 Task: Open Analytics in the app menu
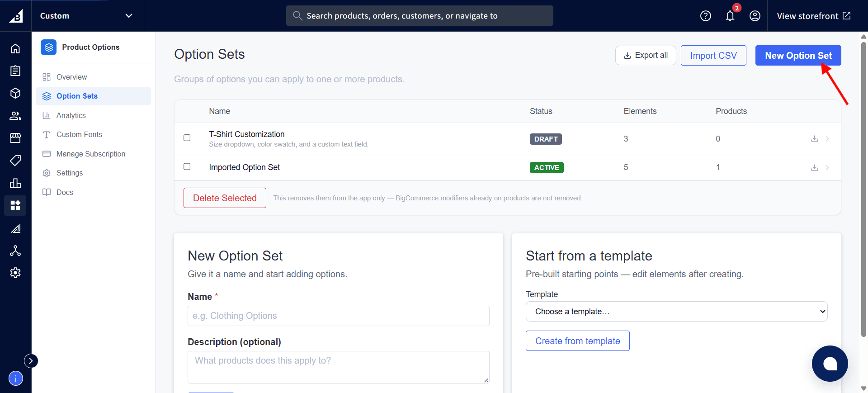(94, 115)
